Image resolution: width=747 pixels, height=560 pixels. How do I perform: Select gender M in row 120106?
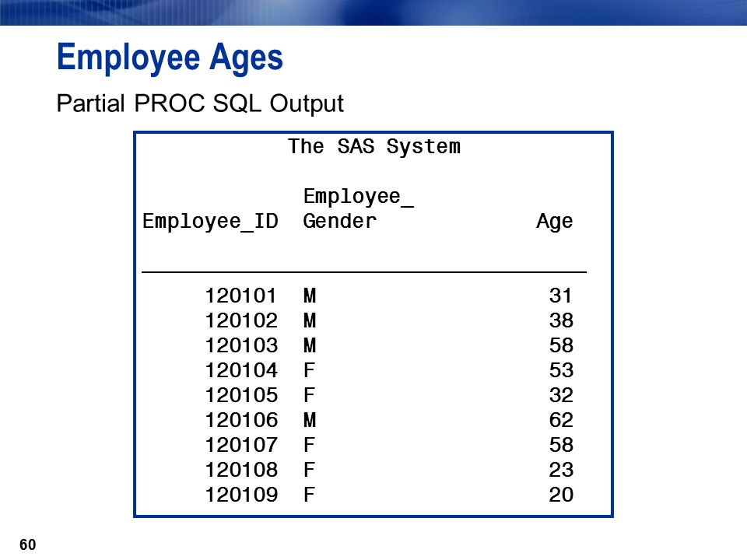[310, 420]
